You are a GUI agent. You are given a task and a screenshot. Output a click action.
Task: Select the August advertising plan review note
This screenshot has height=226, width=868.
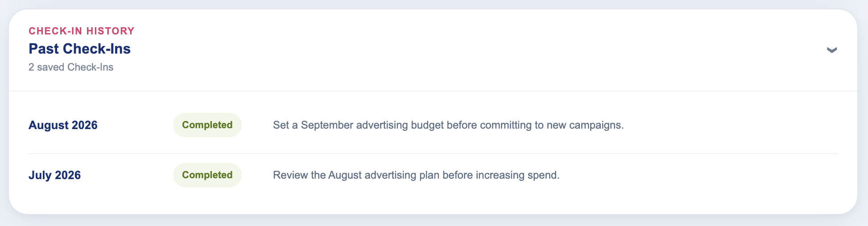point(416,175)
